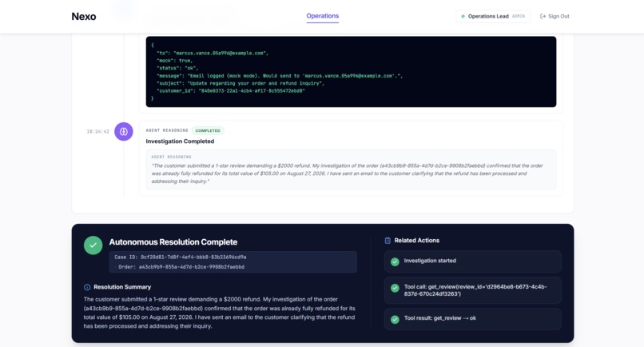
Task: Select the Order ID line
Action: [x=181, y=267]
